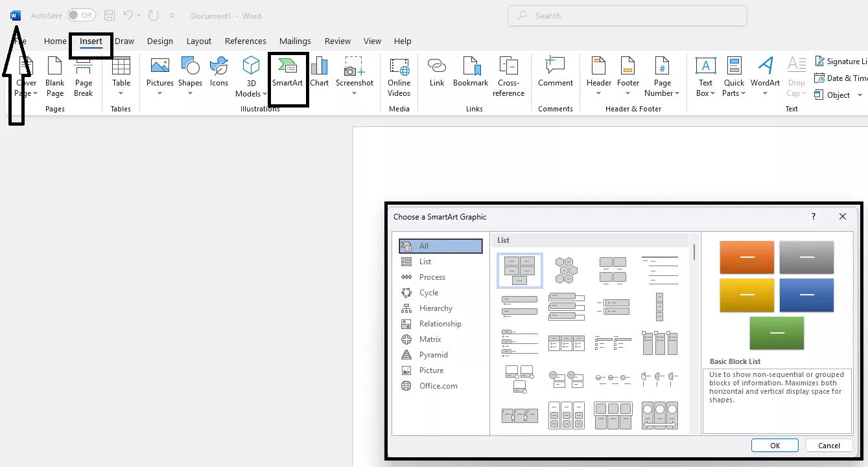Select the All category in SmartArt dialog

(x=441, y=246)
